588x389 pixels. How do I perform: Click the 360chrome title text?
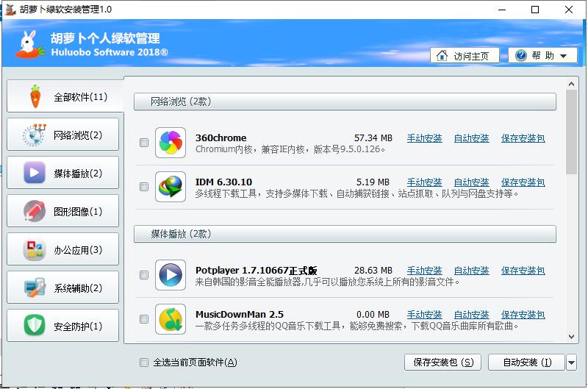[x=221, y=138]
